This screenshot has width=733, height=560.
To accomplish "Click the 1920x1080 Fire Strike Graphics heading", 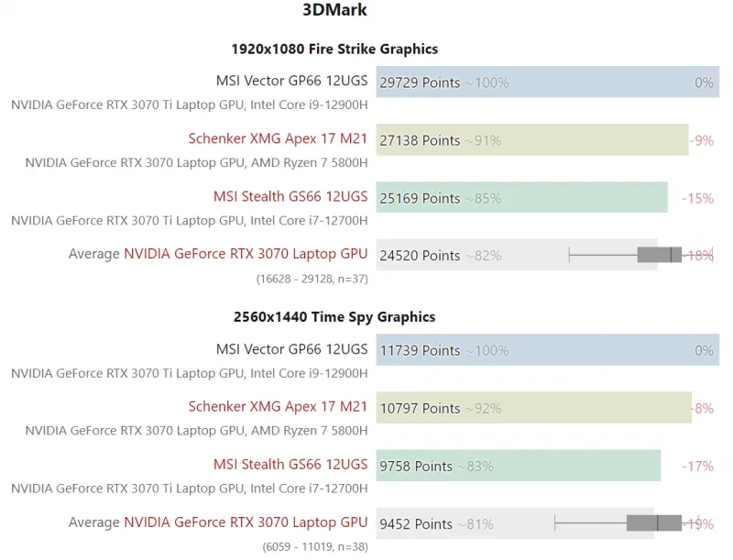I will [334, 49].
